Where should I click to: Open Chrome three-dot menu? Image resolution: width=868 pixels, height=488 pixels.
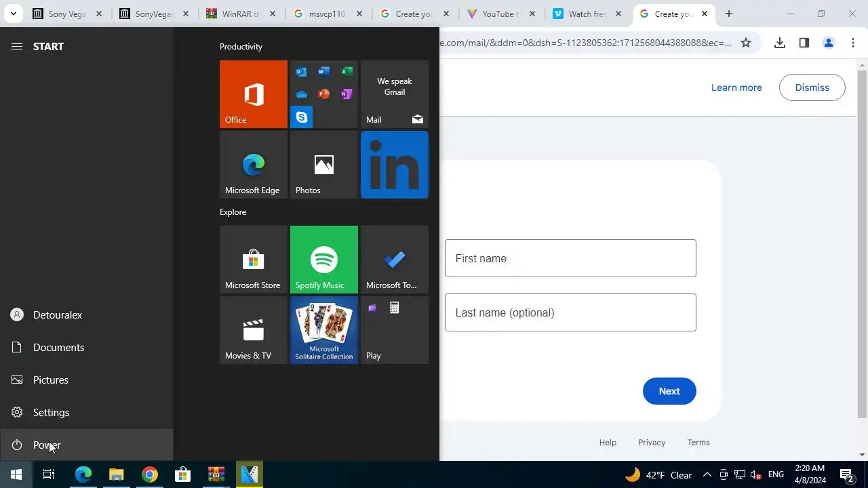coord(853,43)
